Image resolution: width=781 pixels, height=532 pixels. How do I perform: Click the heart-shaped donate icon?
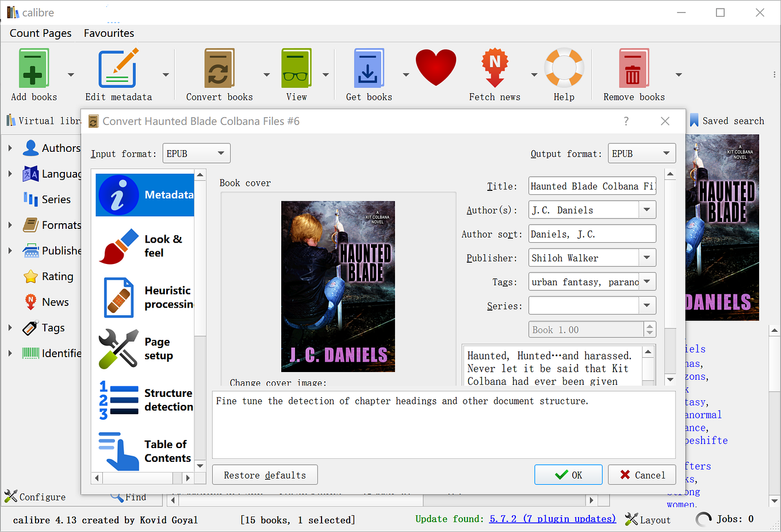click(x=436, y=67)
